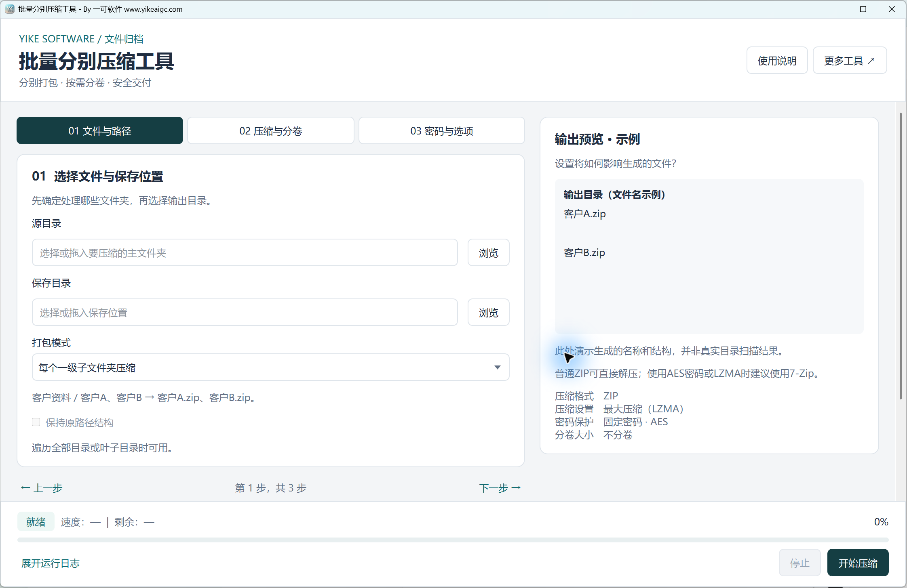Open the 使用说明 help button

[777, 61]
